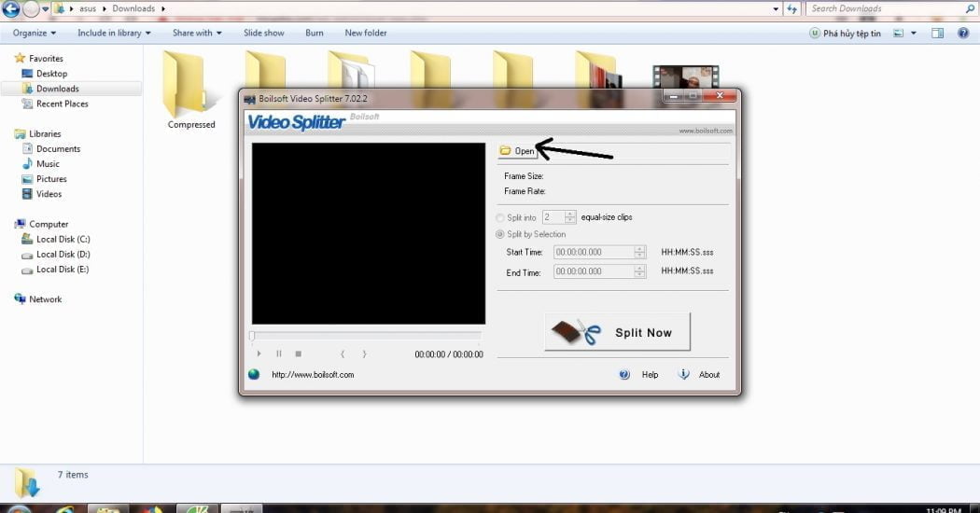Select Downloads in the navigation pane

58,89
